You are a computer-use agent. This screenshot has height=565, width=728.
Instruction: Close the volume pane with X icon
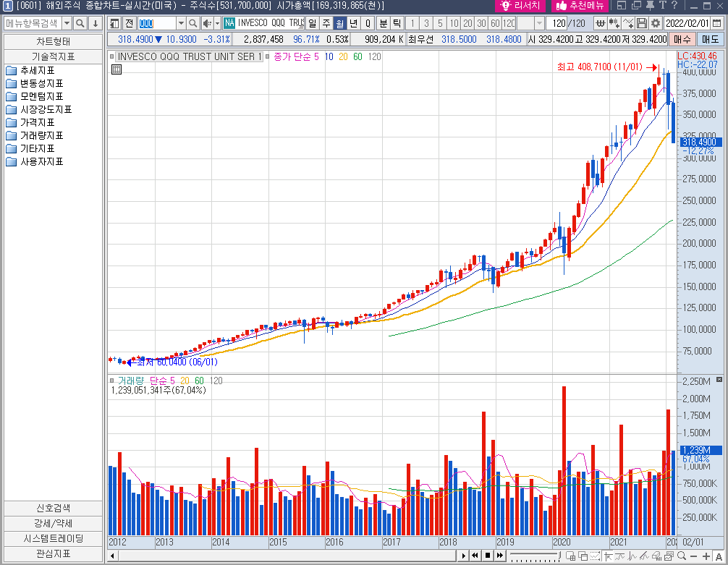click(719, 379)
